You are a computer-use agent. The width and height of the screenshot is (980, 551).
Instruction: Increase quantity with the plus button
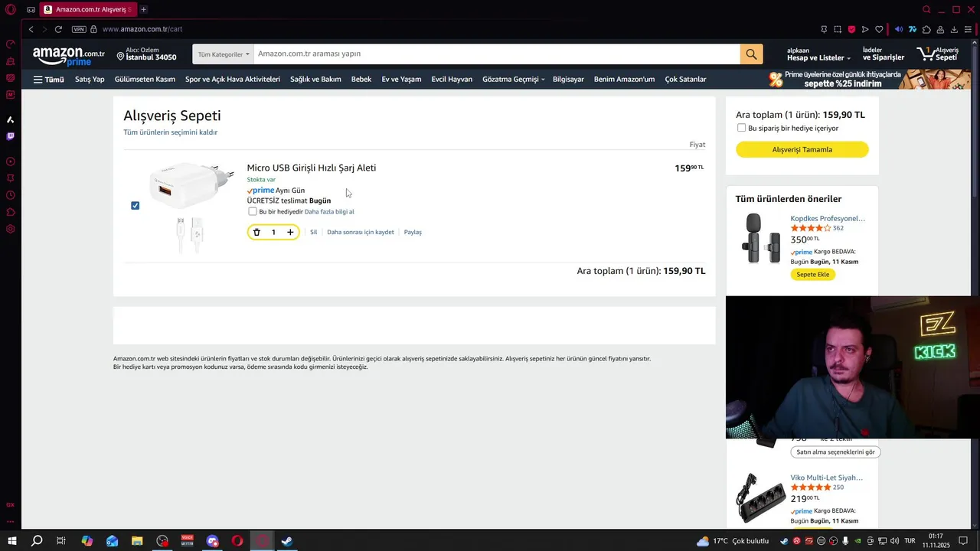pos(290,233)
